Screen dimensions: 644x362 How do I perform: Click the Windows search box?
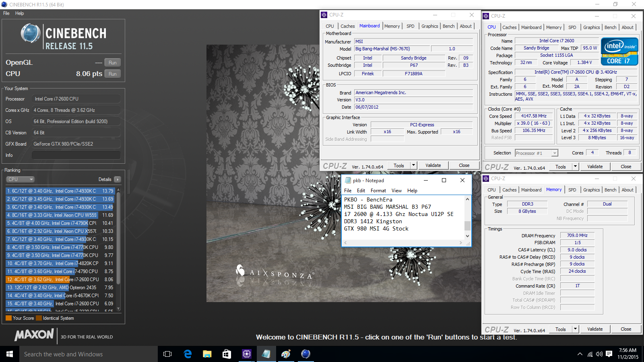[x=89, y=354]
